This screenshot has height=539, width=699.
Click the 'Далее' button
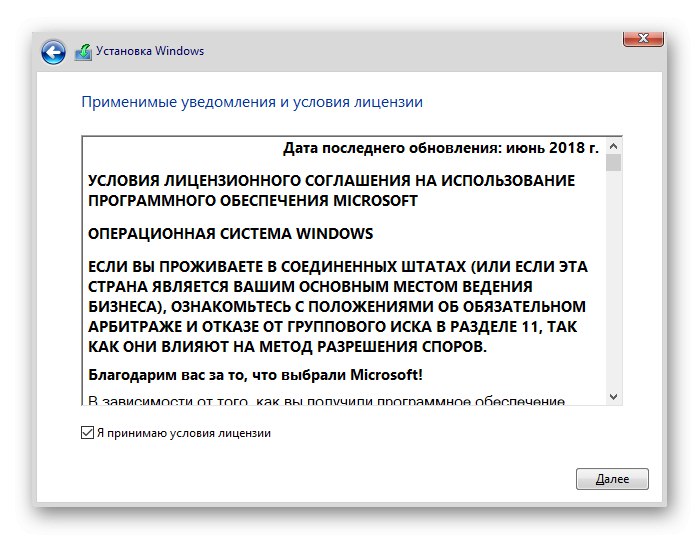(x=612, y=479)
